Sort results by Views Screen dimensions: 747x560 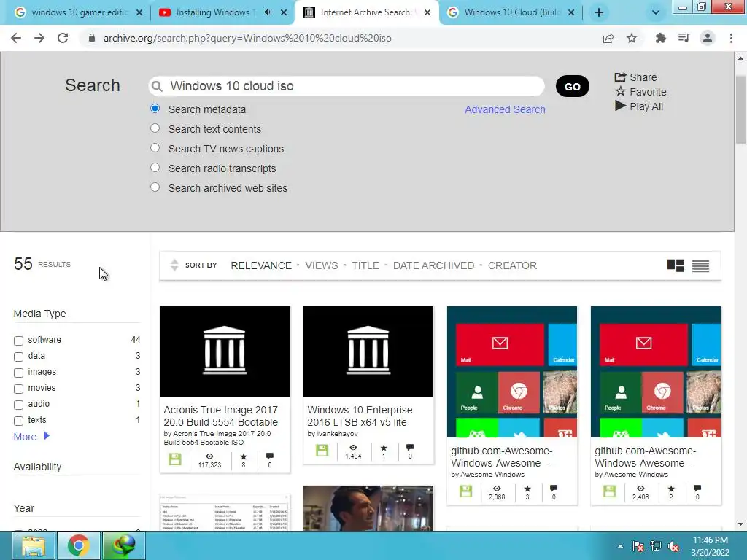[x=322, y=265]
